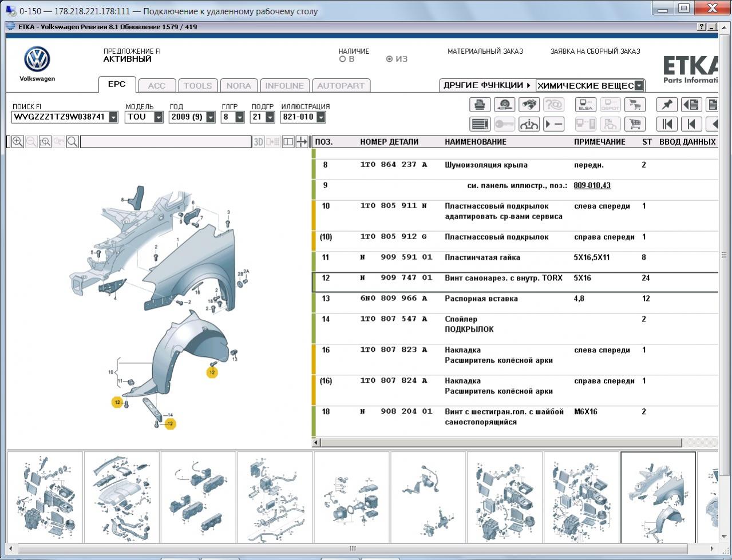The width and height of the screenshot is (732, 560).
Task: Open the ПОДГР 21 dropdown
Action: tap(270, 117)
